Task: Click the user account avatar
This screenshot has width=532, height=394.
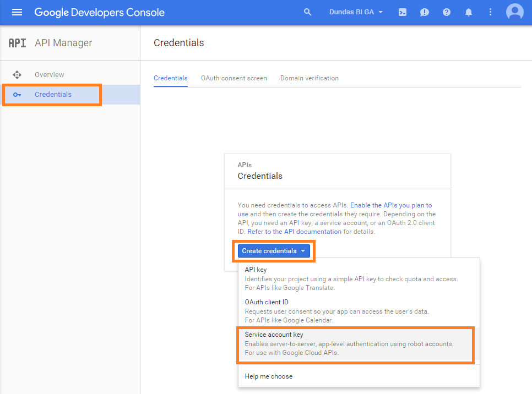Action: (515, 12)
